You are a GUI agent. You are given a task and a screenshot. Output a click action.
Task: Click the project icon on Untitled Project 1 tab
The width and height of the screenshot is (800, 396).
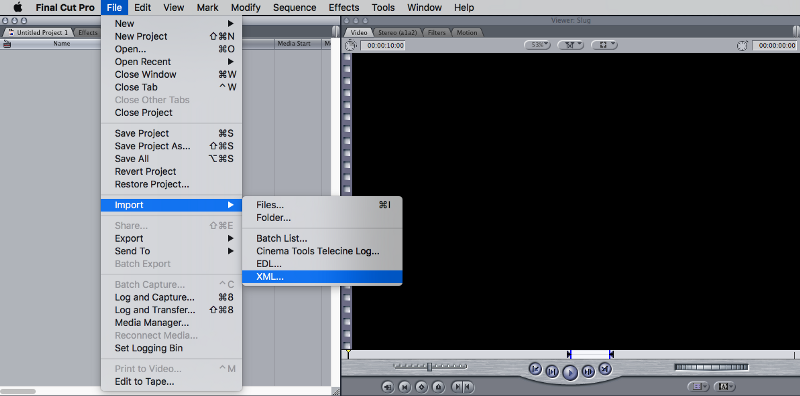[11, 32]
